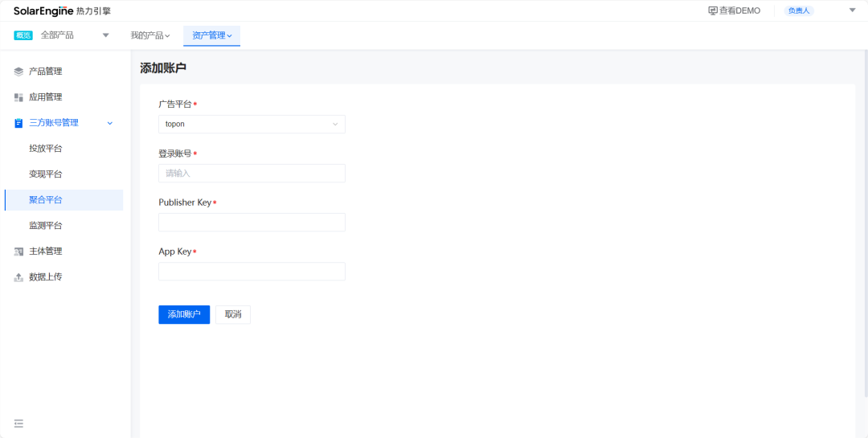Click the vertical page scrollbar
The width and height of the screenshot is (868, 438).
(866, 223)
